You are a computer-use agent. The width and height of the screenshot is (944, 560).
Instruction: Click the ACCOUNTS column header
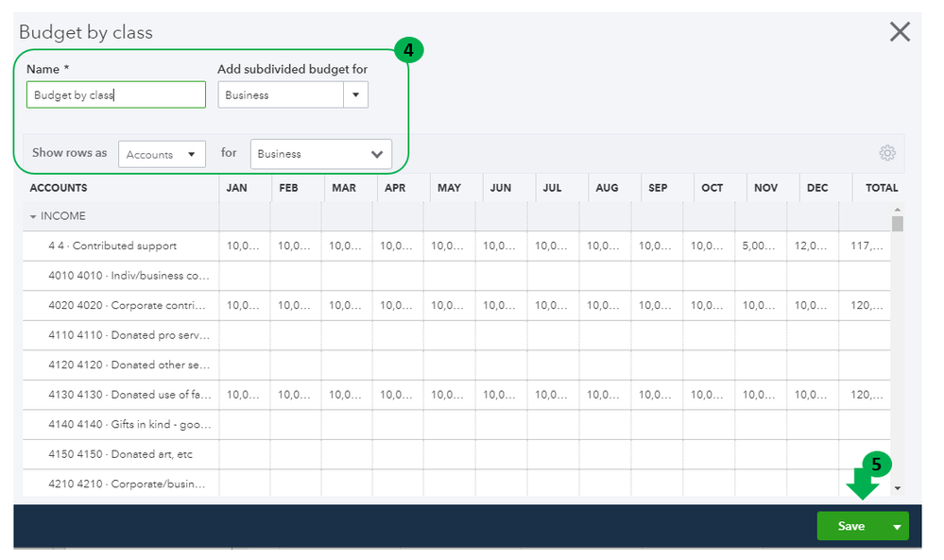(x=59, y=188)
